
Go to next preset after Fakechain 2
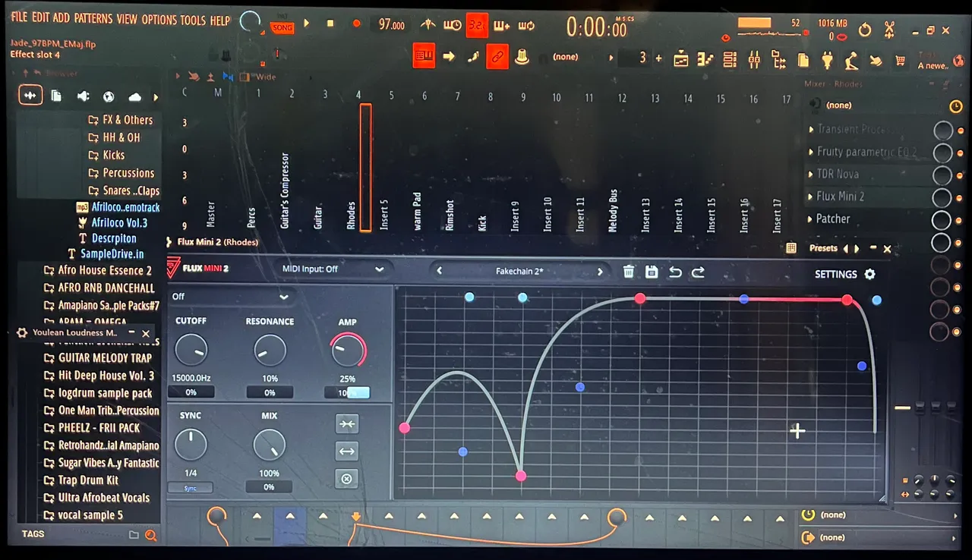(x=600, y=272)
